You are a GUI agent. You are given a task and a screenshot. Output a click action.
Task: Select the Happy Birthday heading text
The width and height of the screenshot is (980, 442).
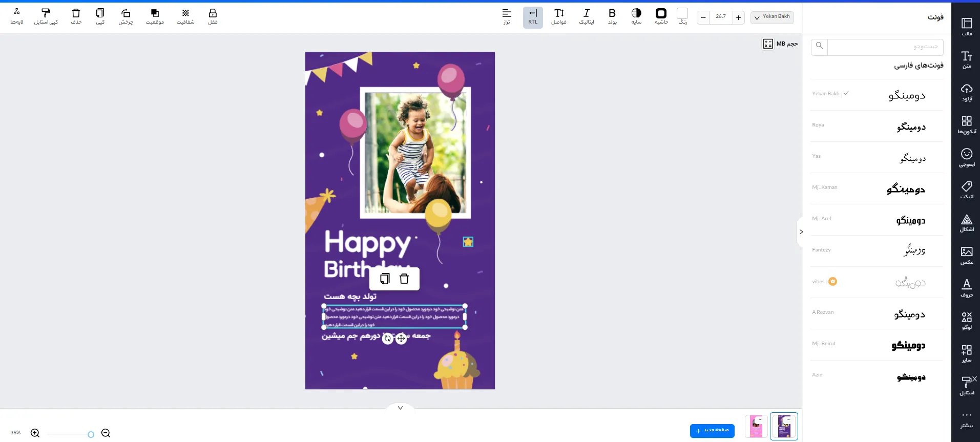pyautogui.click(x=368, y=255)
